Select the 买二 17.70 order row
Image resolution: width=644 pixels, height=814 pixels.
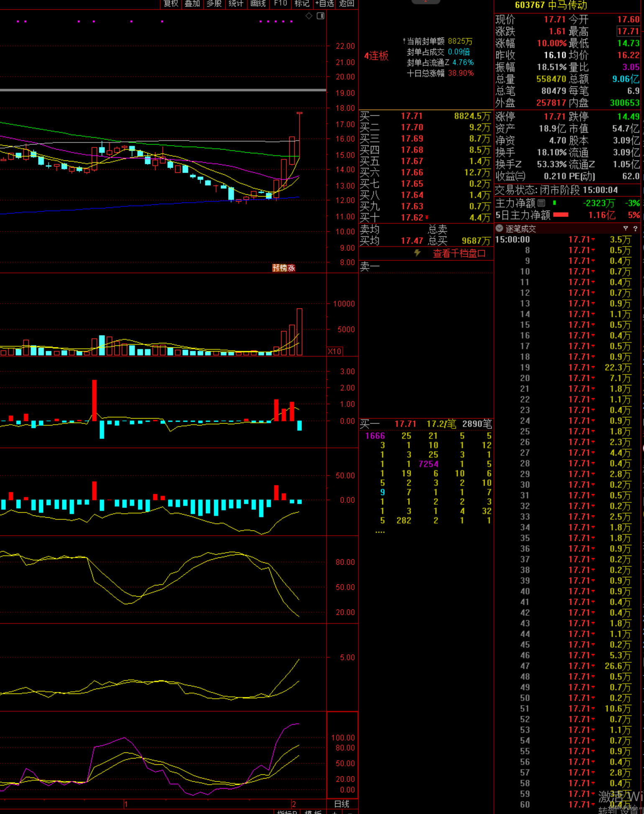426,128
